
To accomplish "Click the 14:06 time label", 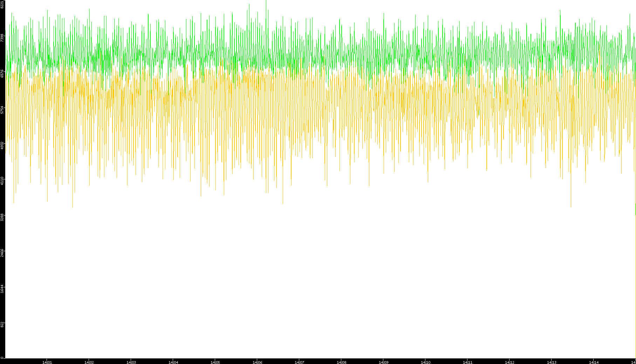I will point(257,362).
